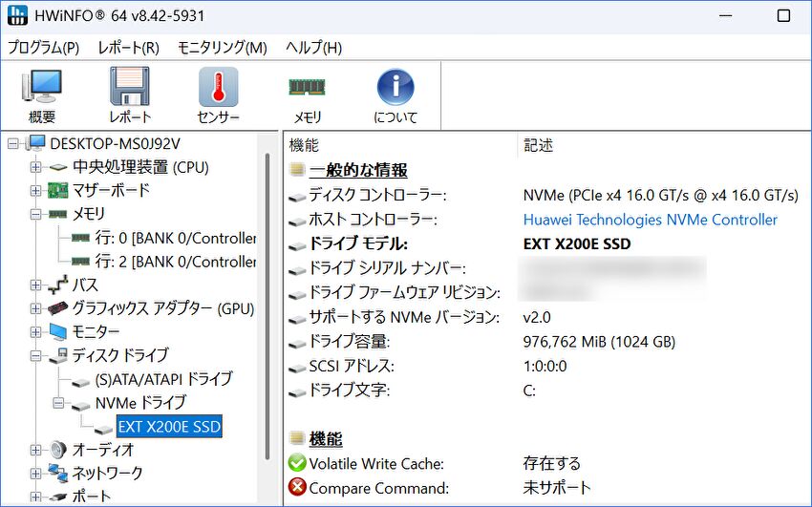The height and width of the screenshot is (507, 812).
Task: Click the tree panel vertical scrollbar
Action: coord(268,315)
